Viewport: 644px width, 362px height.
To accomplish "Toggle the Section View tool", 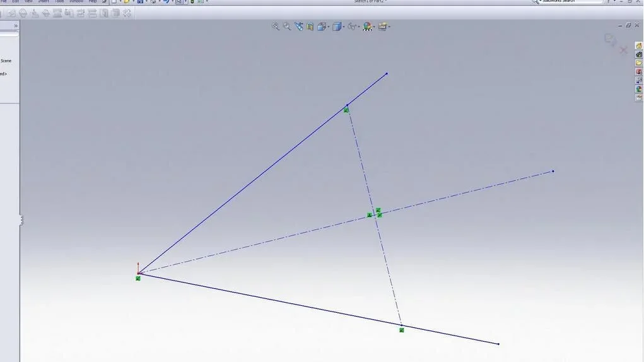I will 310,26.
